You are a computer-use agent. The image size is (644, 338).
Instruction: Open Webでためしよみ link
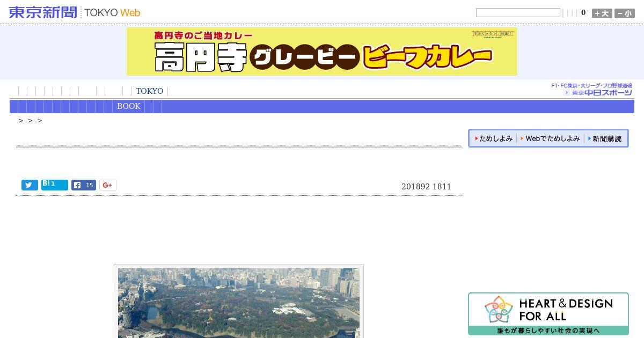[550, 138]
